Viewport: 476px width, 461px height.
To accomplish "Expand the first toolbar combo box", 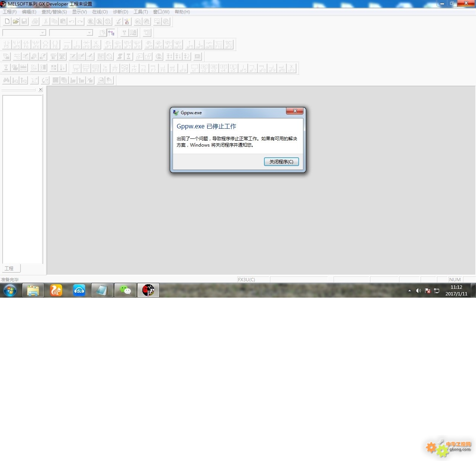I will pyautogui.click(x=42, y=33).
